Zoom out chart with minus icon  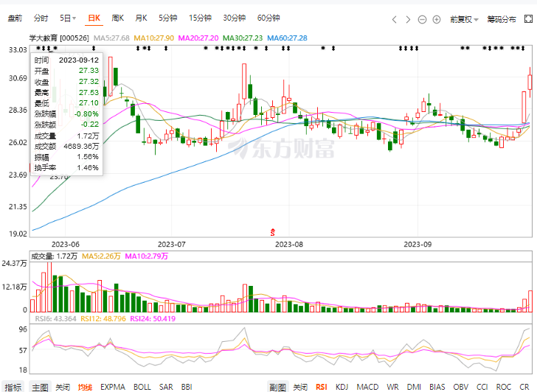422,19
